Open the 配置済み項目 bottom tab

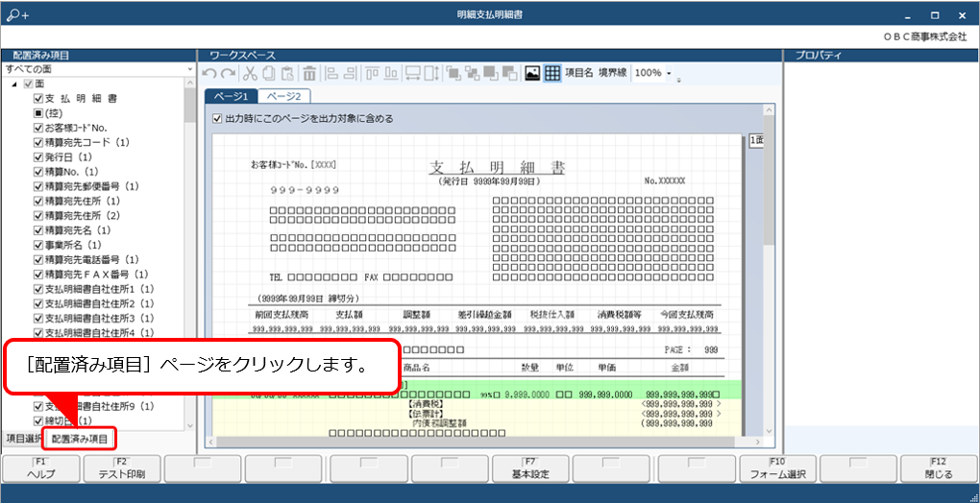click(80, 440)
